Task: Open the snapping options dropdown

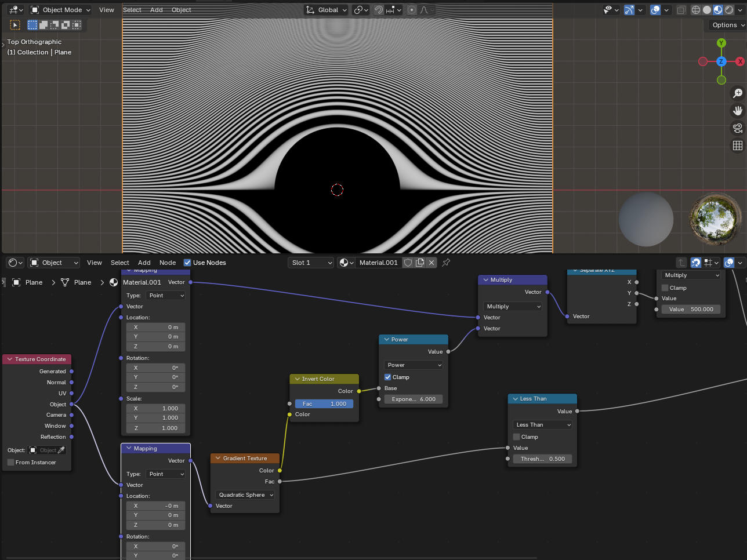Action: point(394,10)
